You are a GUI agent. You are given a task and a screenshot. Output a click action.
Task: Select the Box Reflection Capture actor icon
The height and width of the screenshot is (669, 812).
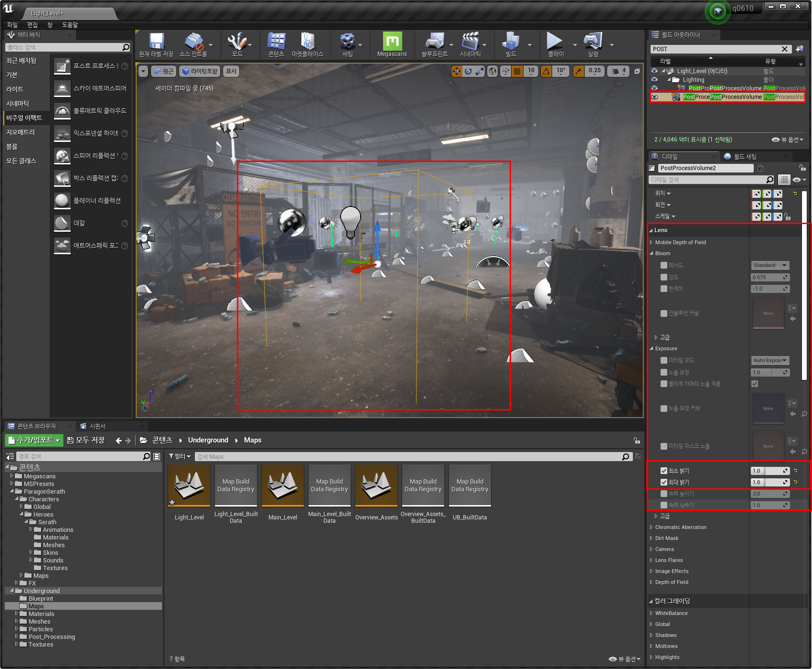[62, 178]
